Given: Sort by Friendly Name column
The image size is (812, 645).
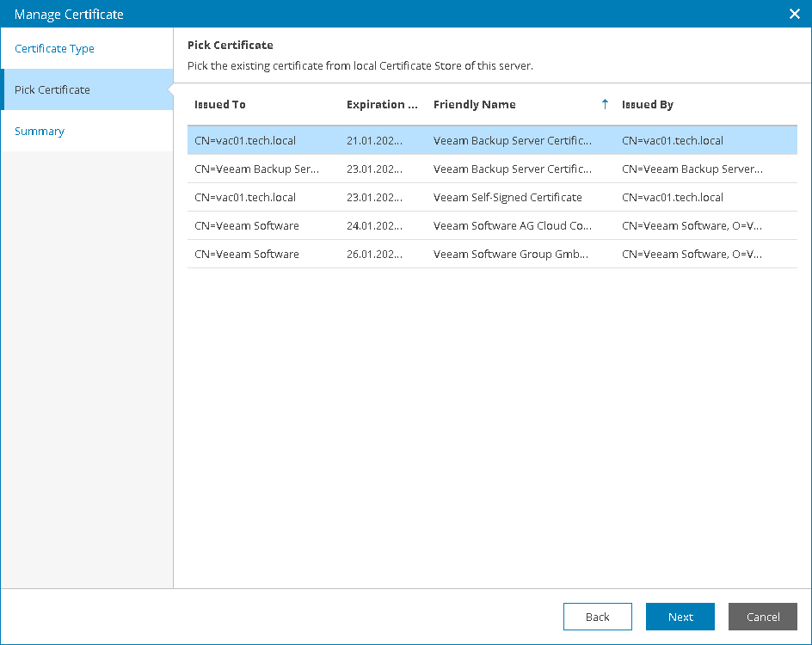Looking at the screenshot, I should click(475, 104).
